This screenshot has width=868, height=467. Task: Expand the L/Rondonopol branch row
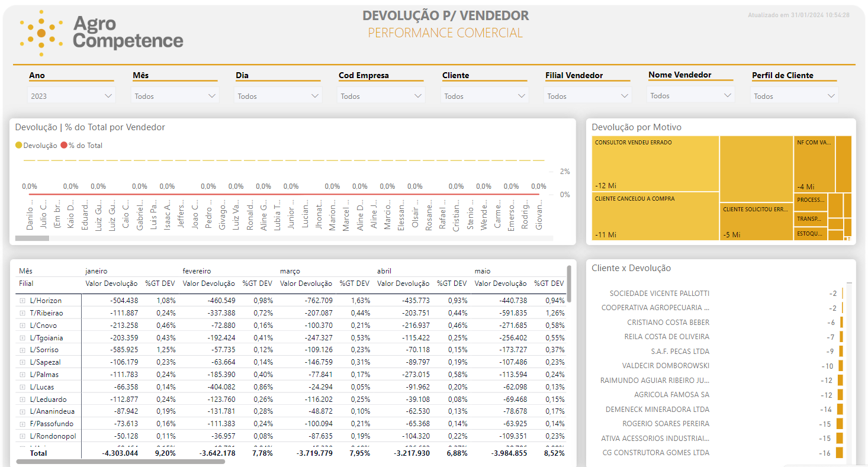tap(22, 436)
